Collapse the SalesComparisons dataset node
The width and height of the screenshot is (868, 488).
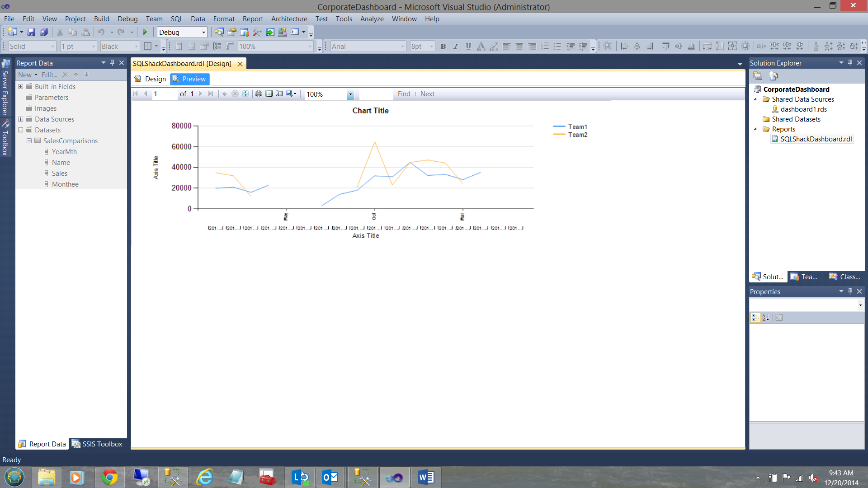(29, 141)
